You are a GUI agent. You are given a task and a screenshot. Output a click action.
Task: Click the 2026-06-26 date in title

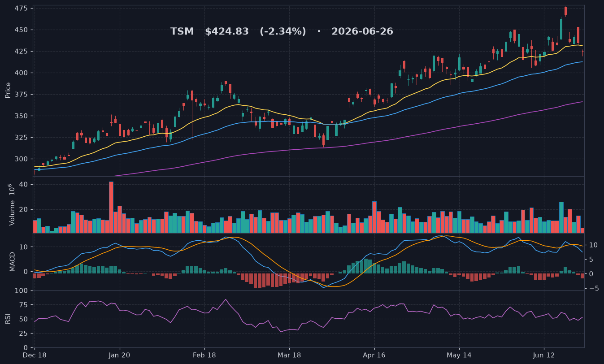(x=362, y=31)
